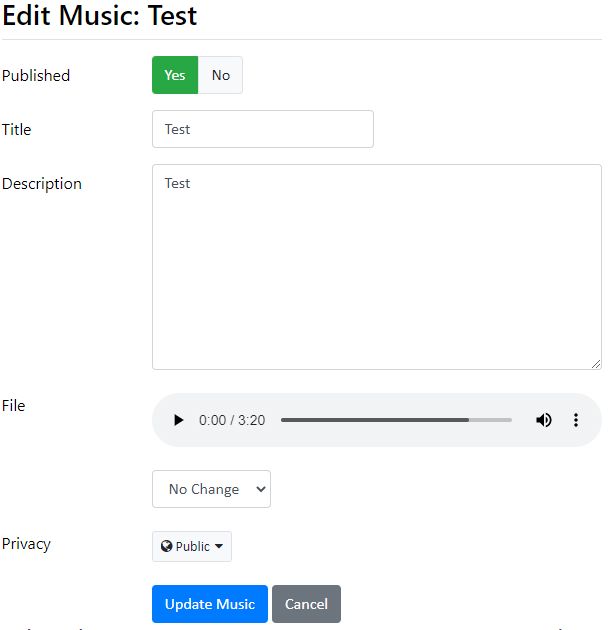Expand the Public privacy dropdown
The image size is (612, 630).
192,546
